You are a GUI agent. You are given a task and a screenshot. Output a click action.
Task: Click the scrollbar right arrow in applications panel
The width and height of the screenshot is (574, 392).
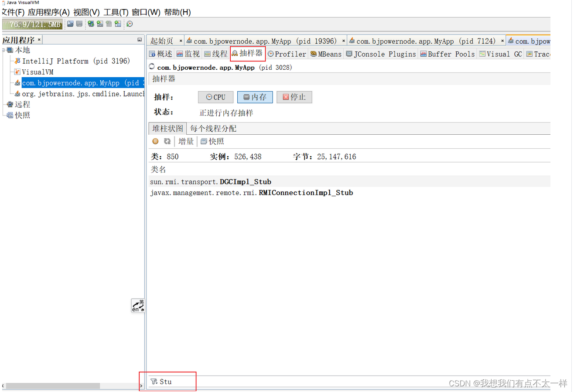pos(141,386)
